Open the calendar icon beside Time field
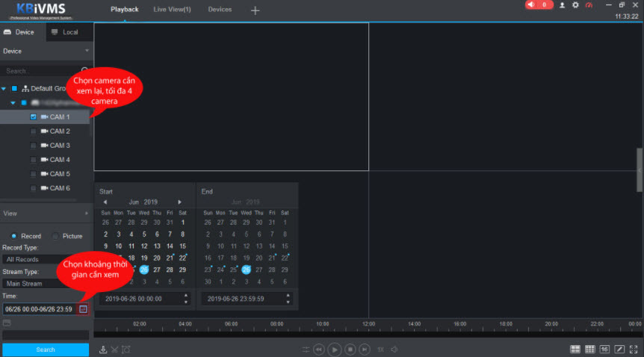Viewport: 644px width, 357px height. 83,308
